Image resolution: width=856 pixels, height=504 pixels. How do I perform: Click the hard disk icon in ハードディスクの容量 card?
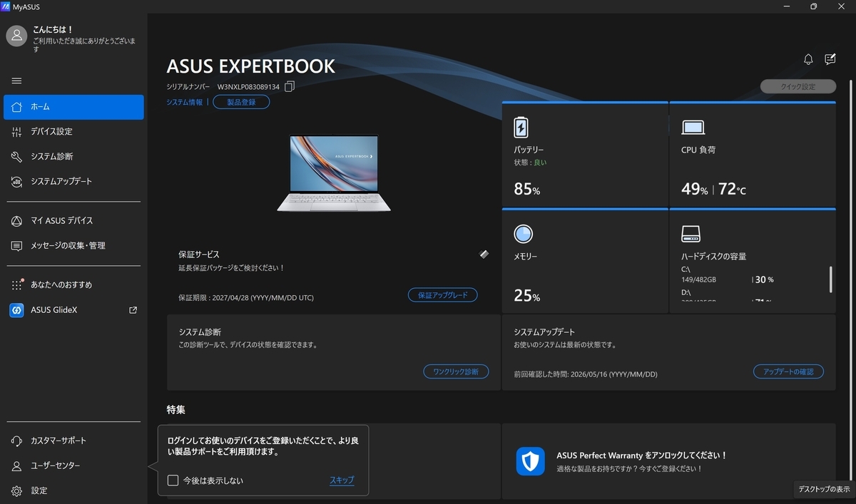click(691, 234)
